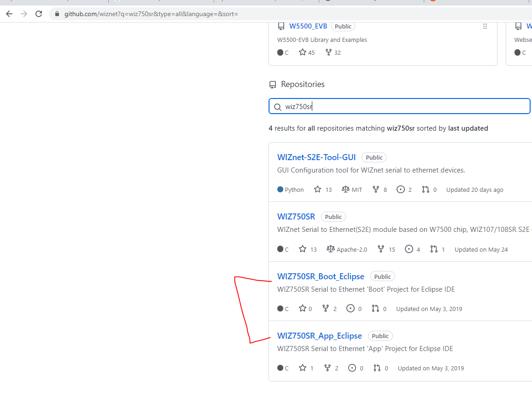This screenshot has height=409, width=532.
Task: Open the W5500_EVB pinned repository
Action: point(308,26)
